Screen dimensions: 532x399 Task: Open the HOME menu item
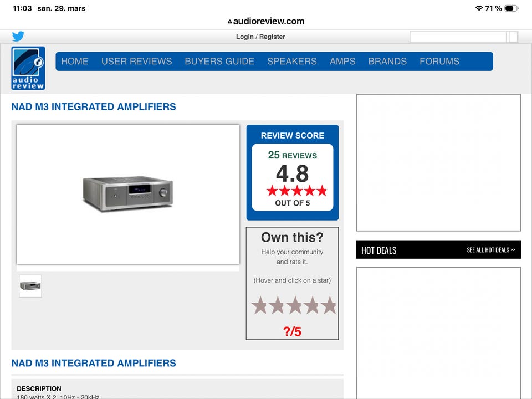[75, 62]
